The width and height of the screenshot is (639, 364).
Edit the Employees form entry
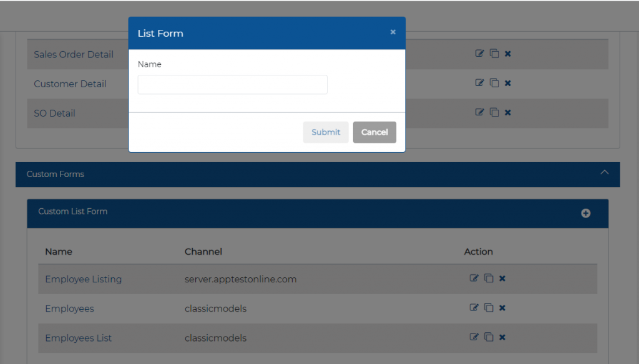(474, 307)
